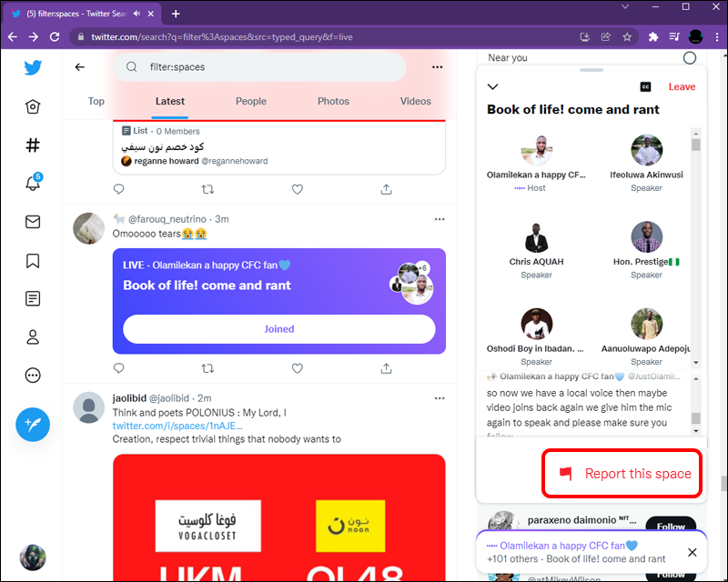
Task: Collapse the Space panel with chevron
Action: 492,86
